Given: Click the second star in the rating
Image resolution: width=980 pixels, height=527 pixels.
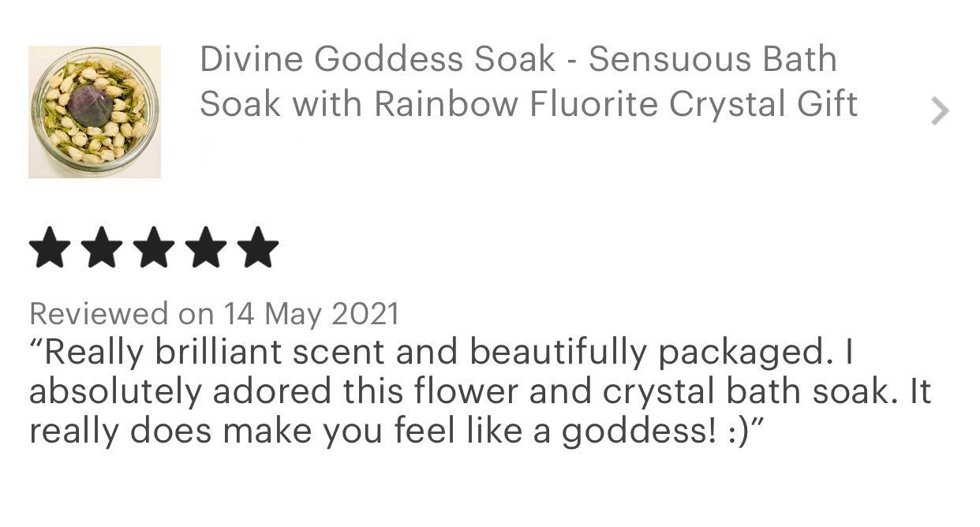Looking at the screenshot, I should click(x=103, y=248).
